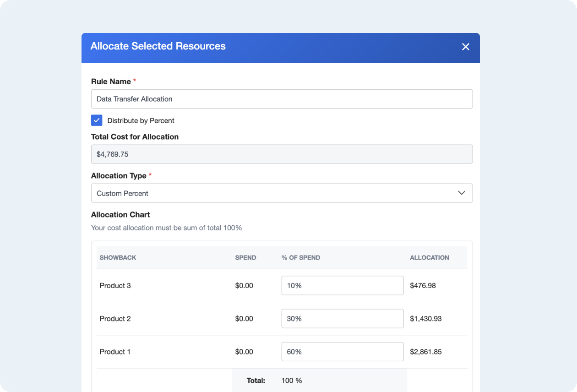Click the ALLOCATION column header
The width and height of the screenshot is (577, 392).
[x=430, y=258]
